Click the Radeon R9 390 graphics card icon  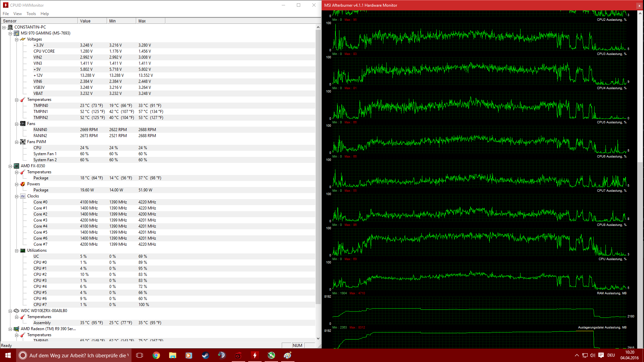[16, 329]
